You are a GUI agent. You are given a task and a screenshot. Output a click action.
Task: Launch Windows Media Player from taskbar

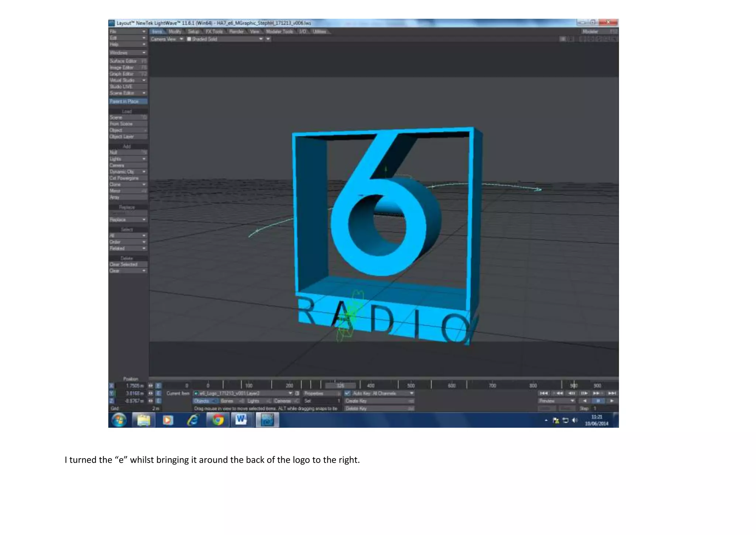[x=168, y=420]
